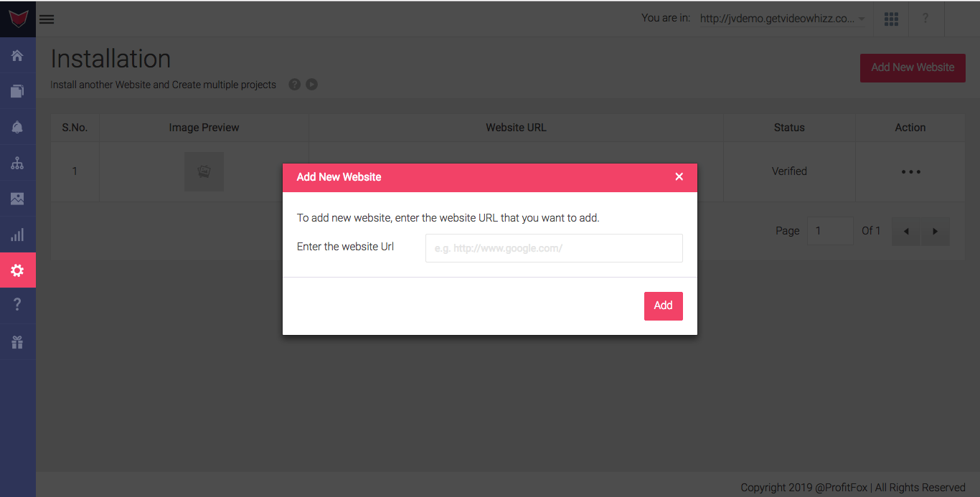This screenshot has height=497, width=980.
Task: Click the Add button in dialog
Action: pyautogui.click(x=664, y=306)
